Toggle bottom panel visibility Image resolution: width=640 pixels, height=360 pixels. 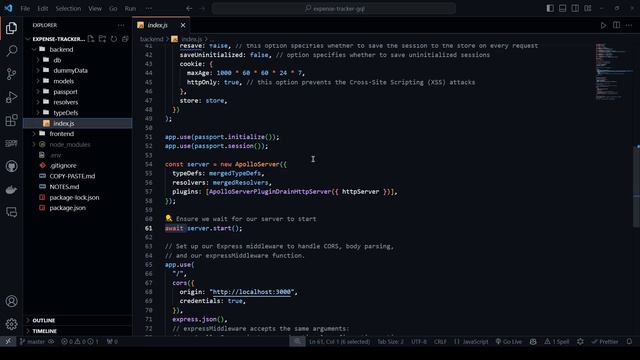pyautogui.click(x=562, y=8)
